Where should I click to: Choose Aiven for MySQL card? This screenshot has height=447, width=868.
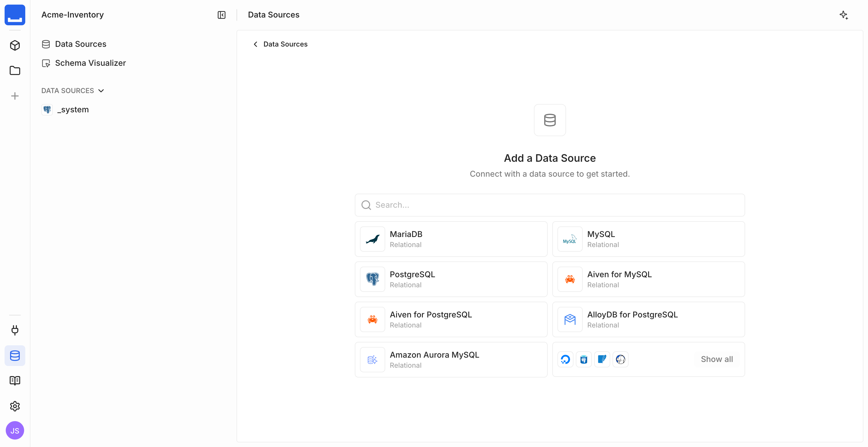click(648, 279)
